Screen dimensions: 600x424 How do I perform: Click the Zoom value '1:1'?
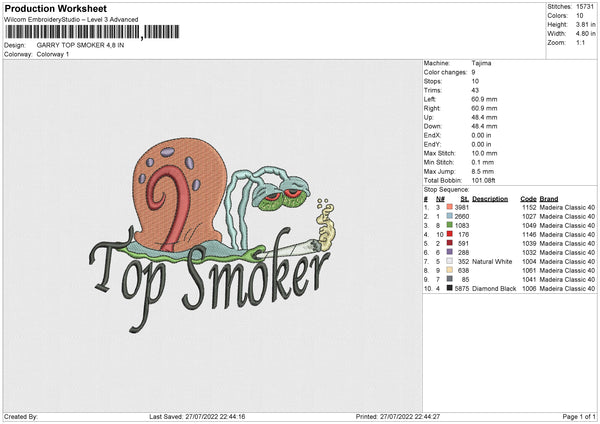[x=580, y=42]
